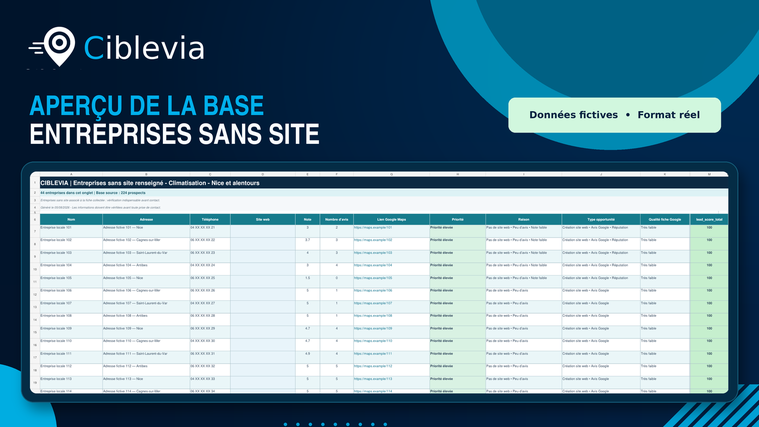Select the 'Lien Google Maps' column header
Image resolution: width=759 pixels, height=427 pixels.
pyautogui.click(x=392, y=220)
